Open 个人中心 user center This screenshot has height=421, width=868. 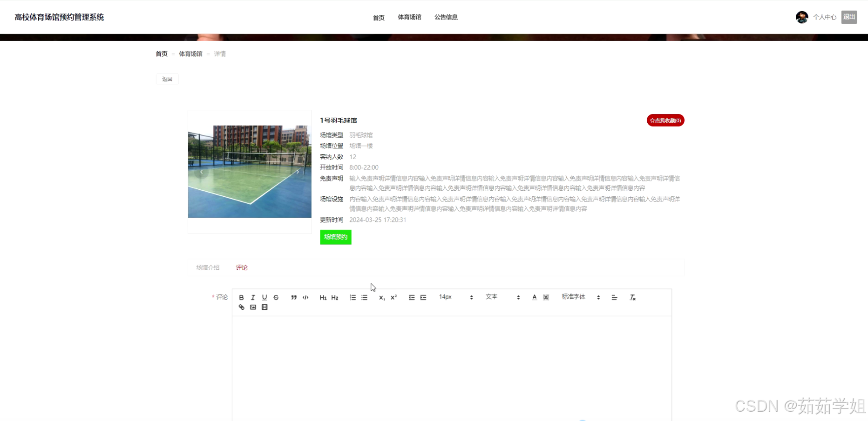825,17
